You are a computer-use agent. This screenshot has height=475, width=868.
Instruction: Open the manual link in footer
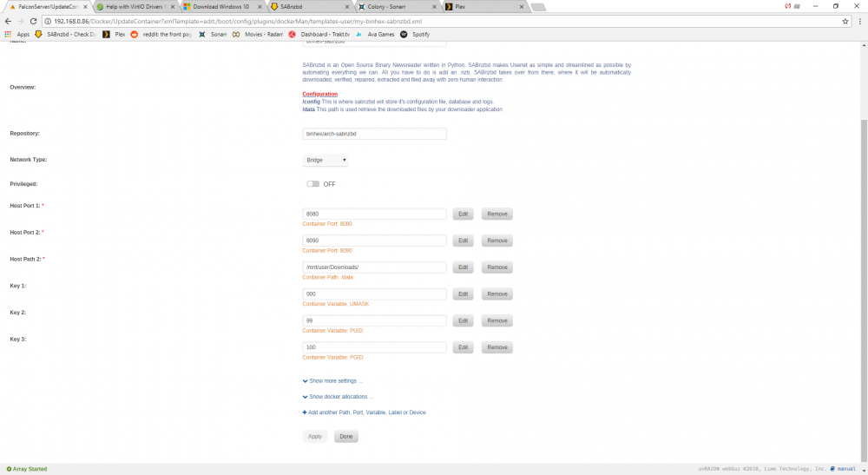tap(843, 469)
